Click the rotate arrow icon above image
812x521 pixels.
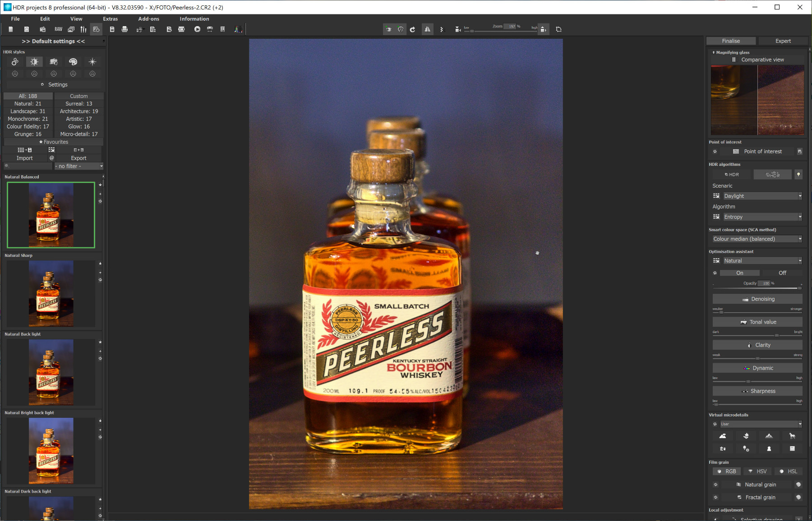point(412,29)
